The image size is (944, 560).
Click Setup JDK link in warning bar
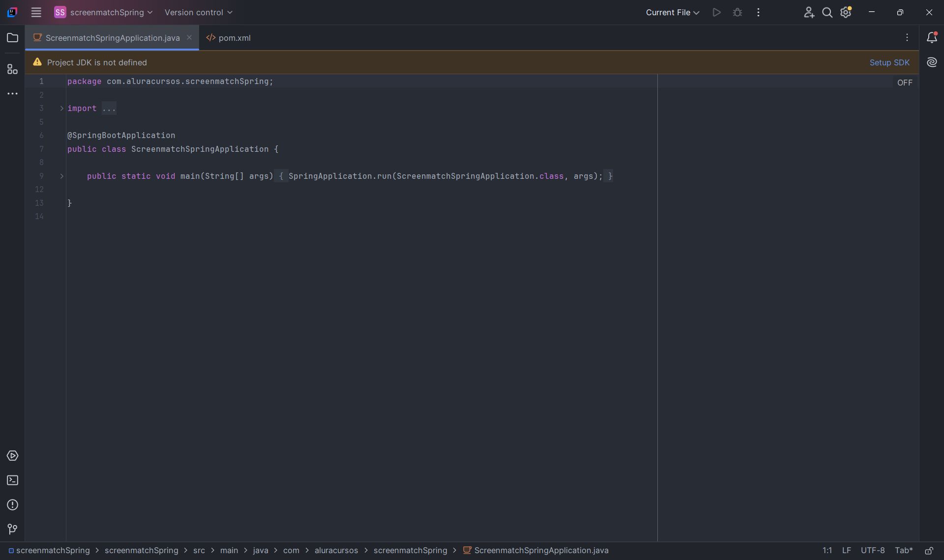coord(890,62)
